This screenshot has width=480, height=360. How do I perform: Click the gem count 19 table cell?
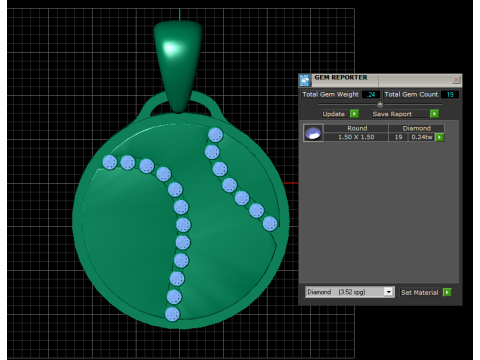point(398,137)
